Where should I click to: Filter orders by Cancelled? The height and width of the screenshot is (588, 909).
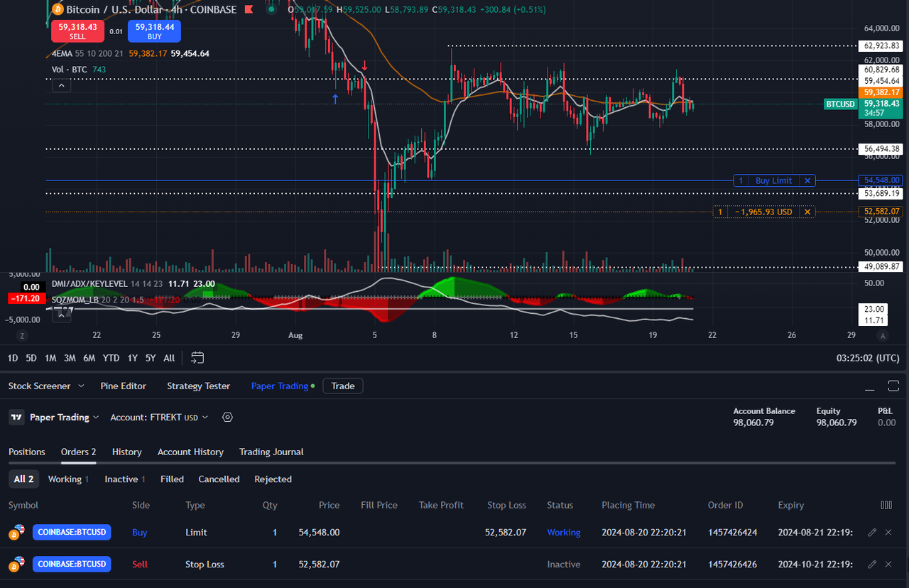[x=219, y=479]
